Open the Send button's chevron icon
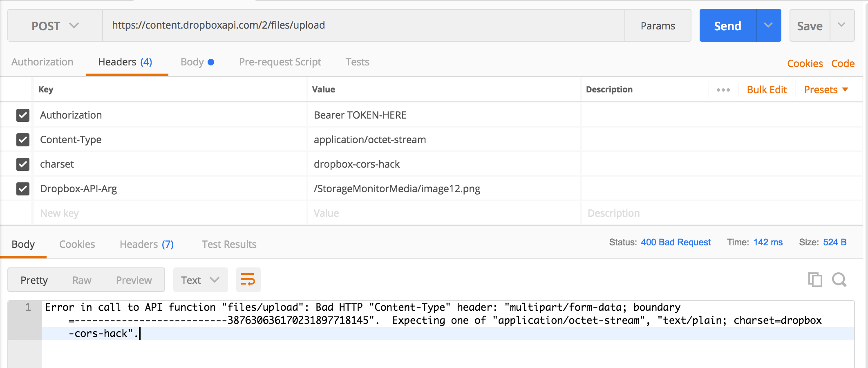Viewport: 868px width, 368px height. click(x=768, y=25)
